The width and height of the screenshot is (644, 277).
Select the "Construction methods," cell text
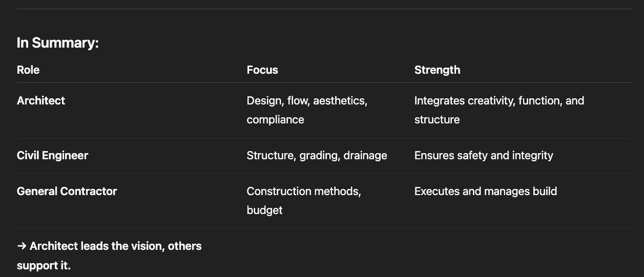coord(304,191)
